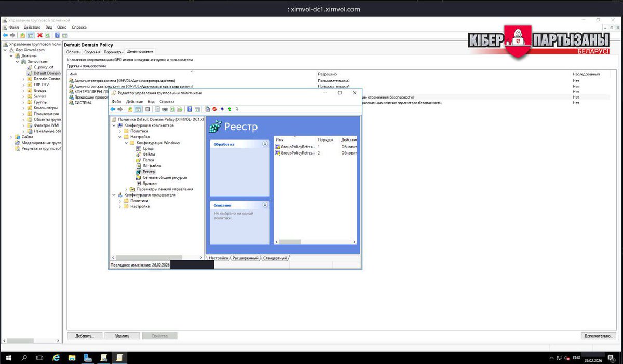623x364 pixels.
Task: Open File Explorer from the taskbar
Action: (x=72, y=358)
